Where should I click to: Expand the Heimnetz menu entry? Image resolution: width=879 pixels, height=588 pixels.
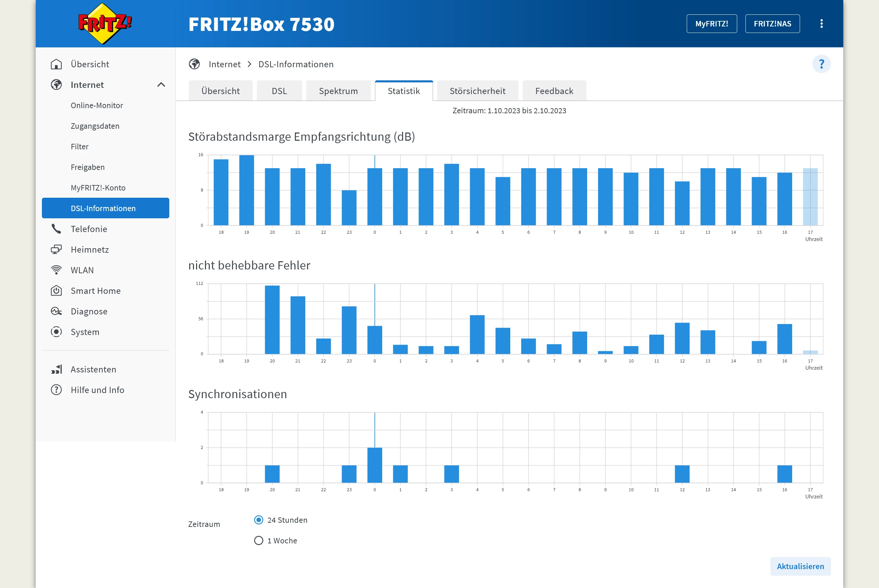[90, 249]
